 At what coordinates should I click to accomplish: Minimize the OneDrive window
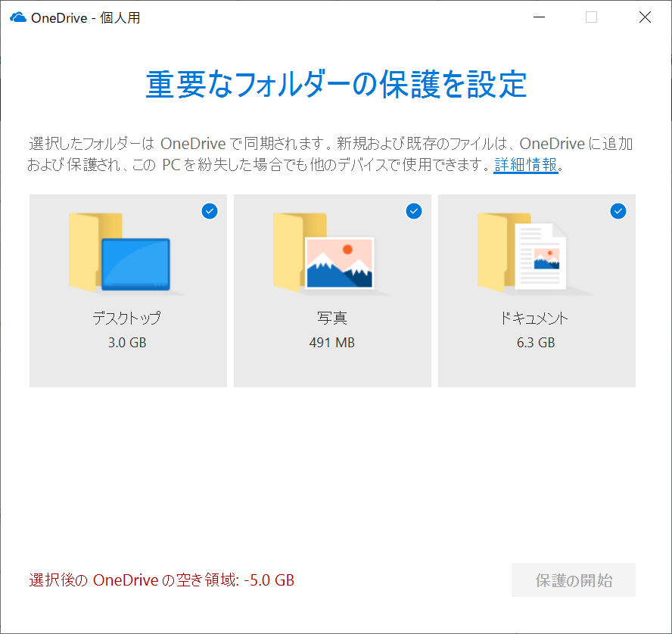(539, 17)
